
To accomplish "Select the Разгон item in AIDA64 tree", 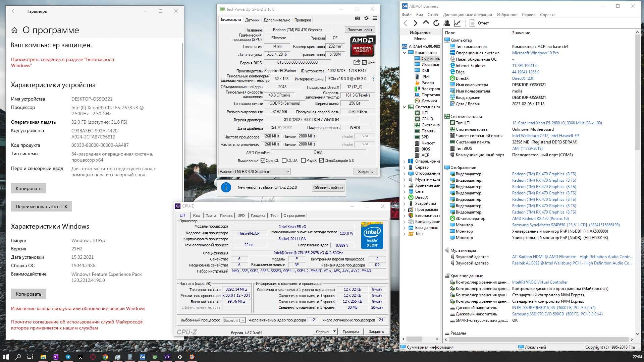I will 428,83.
